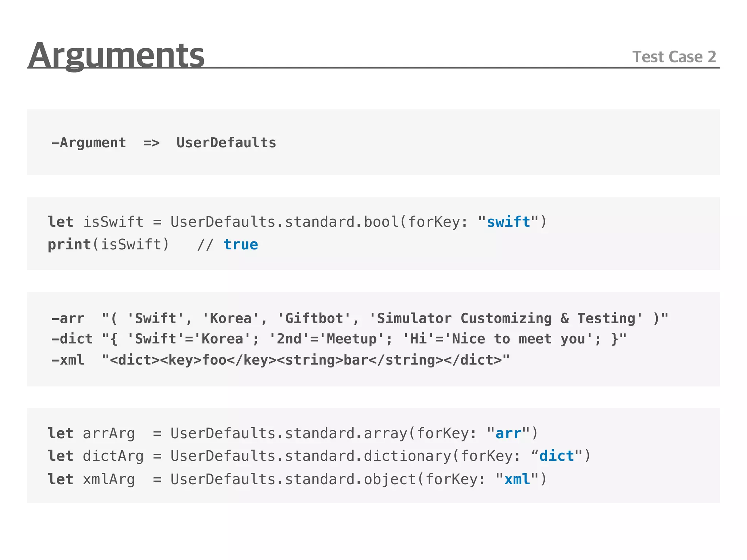The width and height of the screenshot is (747, 560).
Task: Click the -dict argument flag
Action: (72, 339)
